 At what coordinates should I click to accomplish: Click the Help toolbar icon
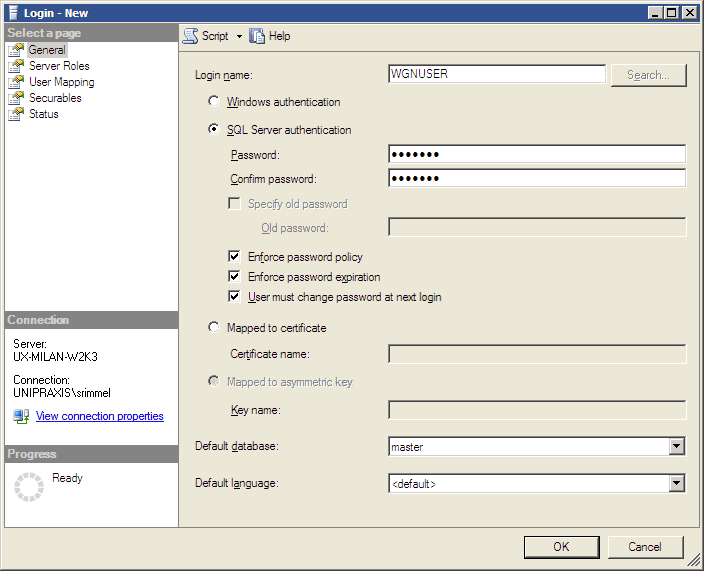click(x=257, y=36)
